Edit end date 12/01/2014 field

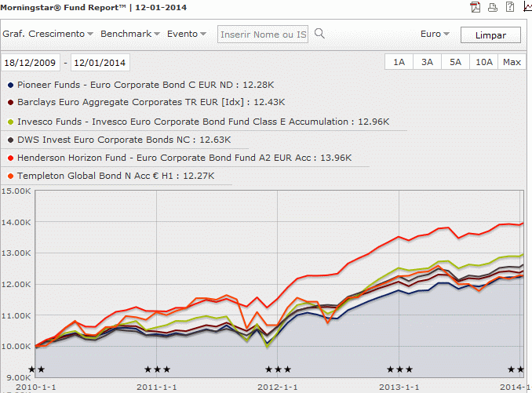point(100,63)
